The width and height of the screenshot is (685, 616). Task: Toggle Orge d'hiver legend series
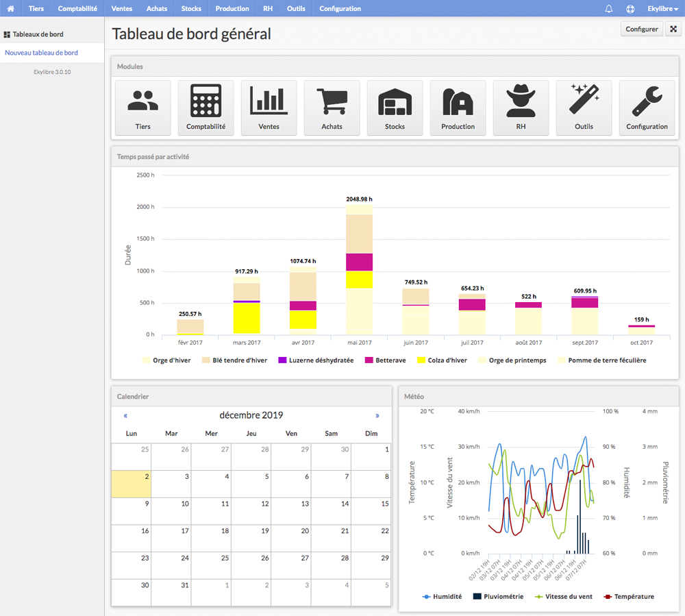(x=166, y=360)
